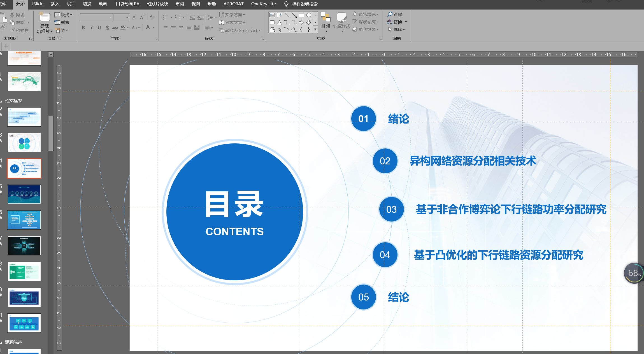Select the rounded rectangle shape

pos(272,22)
